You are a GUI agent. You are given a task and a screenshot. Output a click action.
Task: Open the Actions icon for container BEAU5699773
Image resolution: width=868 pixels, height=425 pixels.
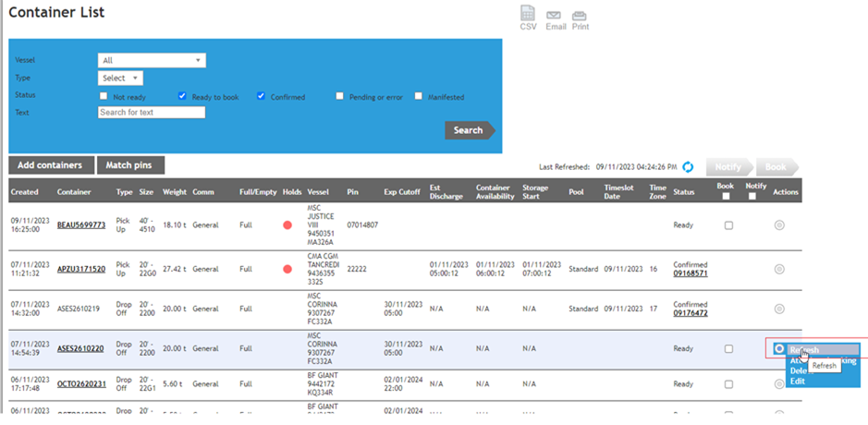779,225
